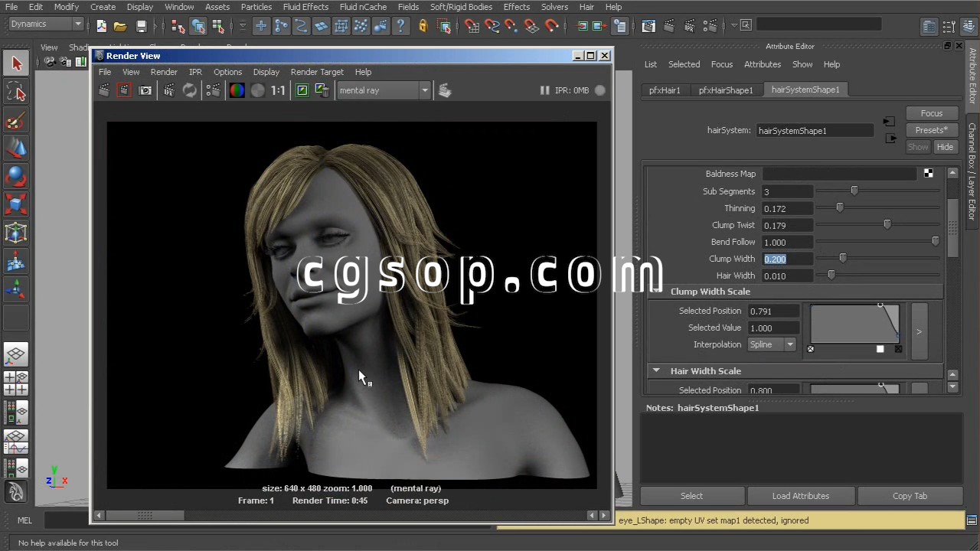Click the Redo Previous Render clapperboard icon

[x=104, y=90]
